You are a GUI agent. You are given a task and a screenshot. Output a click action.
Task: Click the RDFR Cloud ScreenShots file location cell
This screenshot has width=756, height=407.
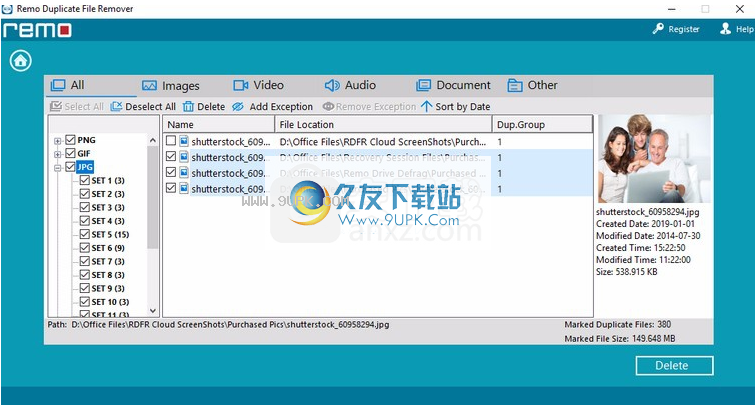point(383,142)
